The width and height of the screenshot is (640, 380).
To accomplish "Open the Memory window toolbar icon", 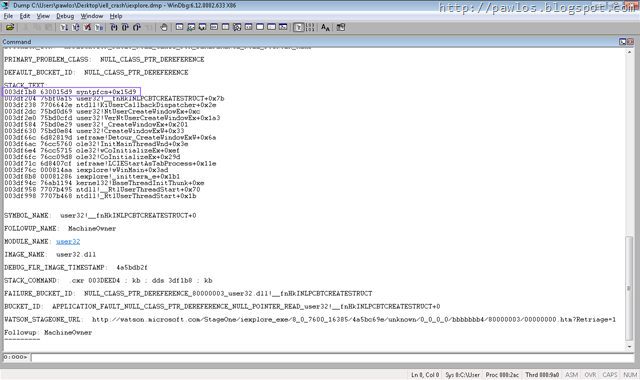I will pos(225,27).
